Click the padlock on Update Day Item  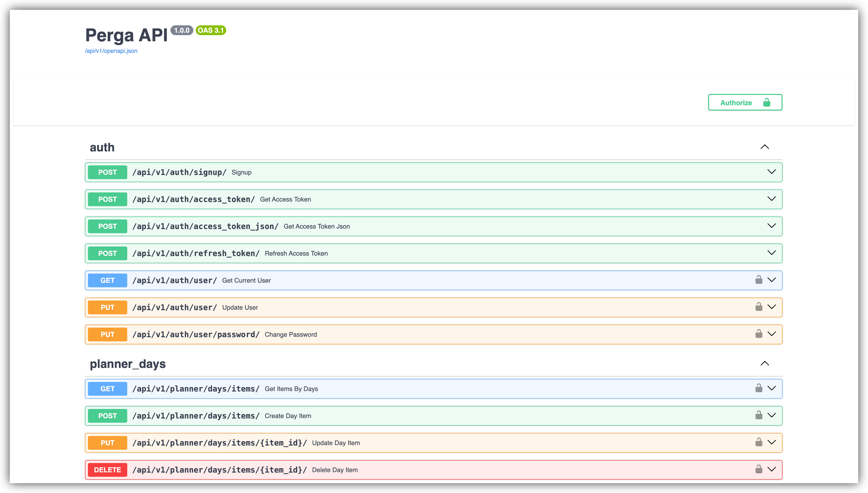759,443
